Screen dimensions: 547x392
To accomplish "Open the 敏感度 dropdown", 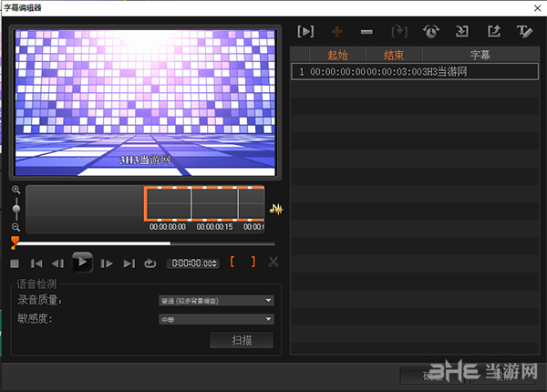I will pos(216,319).
